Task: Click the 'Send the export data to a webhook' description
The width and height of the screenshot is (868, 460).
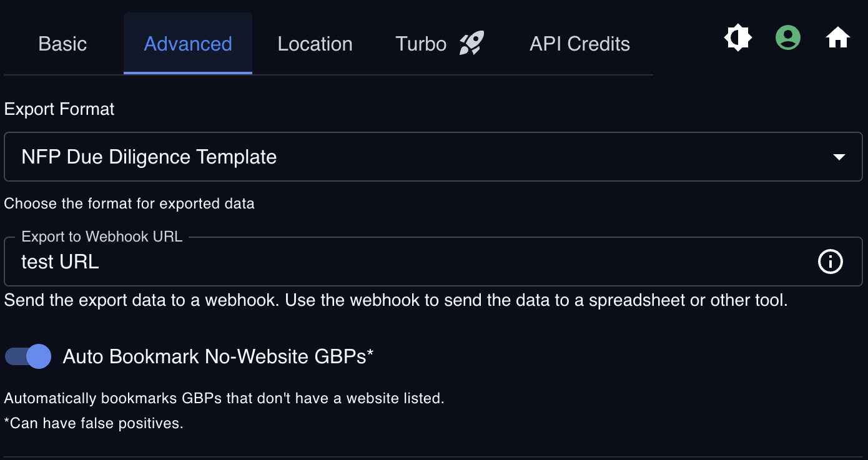Action: tap(396, 300)
